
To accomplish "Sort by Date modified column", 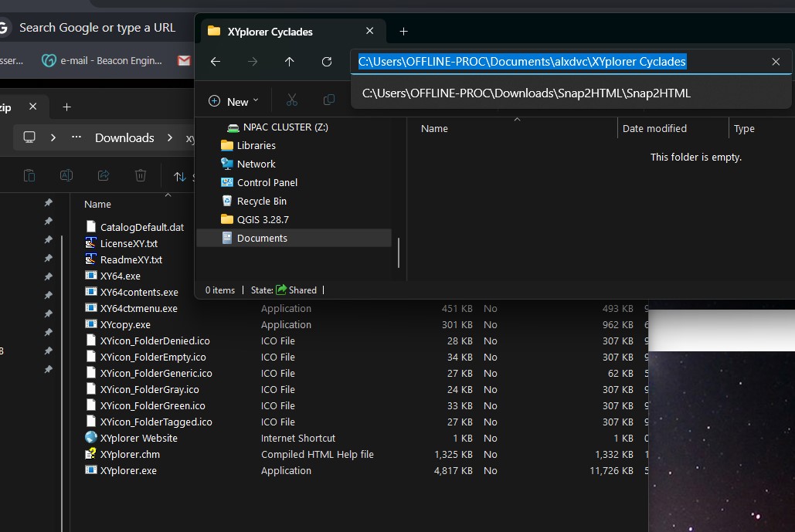I will coord(654,129).
